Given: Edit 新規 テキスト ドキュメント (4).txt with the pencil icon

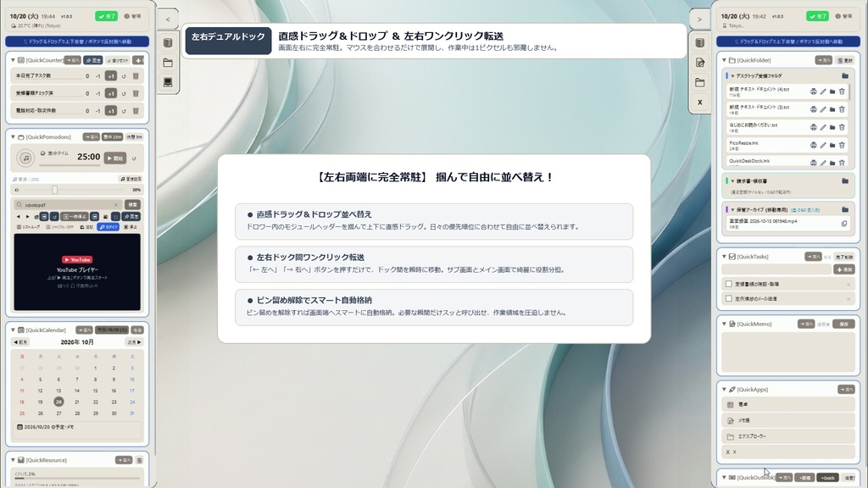Looking at the screenshot, I should pyautogui.click(x=823, y=91).
